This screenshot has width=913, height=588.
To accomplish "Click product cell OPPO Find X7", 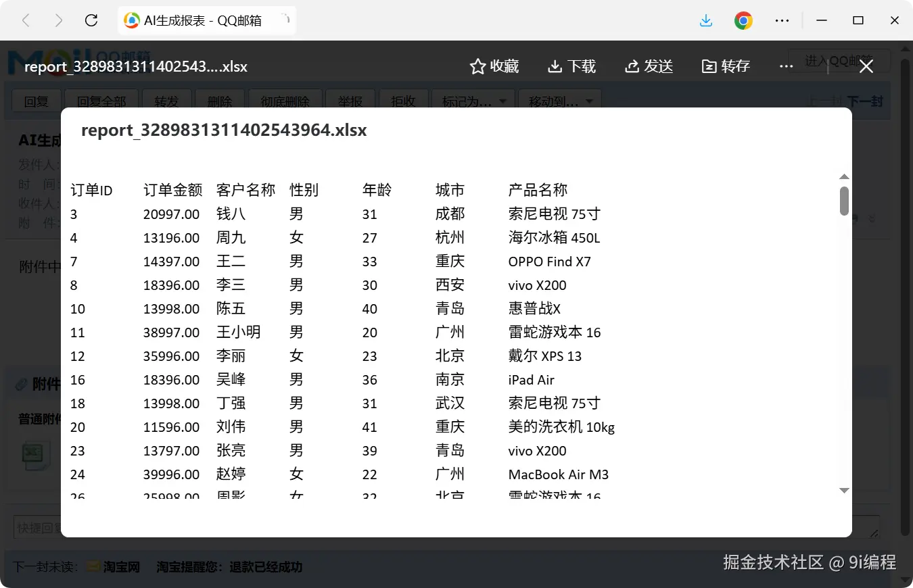I will pos(550,262).
